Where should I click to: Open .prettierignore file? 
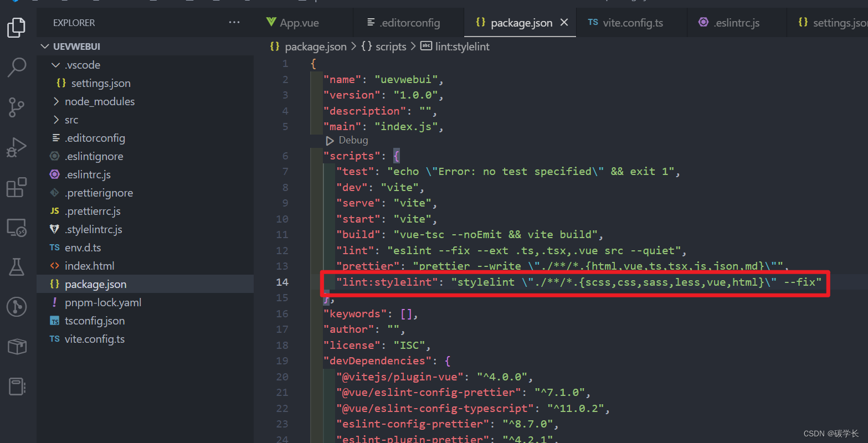point(145,193)
